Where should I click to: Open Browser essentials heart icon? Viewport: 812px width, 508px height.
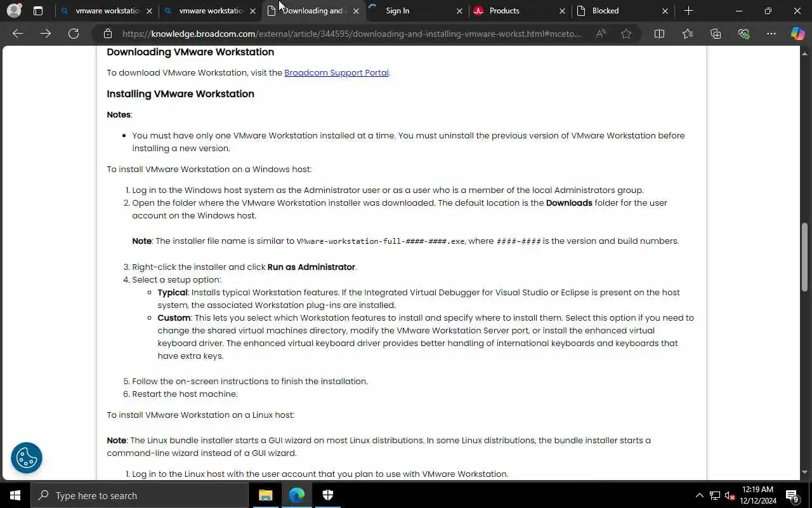pyautogui.click(x=743, y=34)
